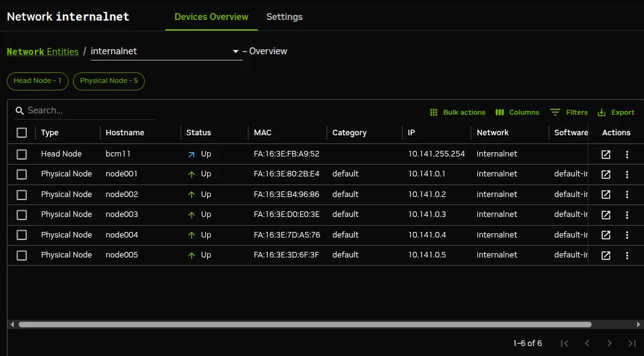The width and height of the screenshot is (644, 356).
Task: Check the bcm11 row checkbox
Action: coord(22,154)
